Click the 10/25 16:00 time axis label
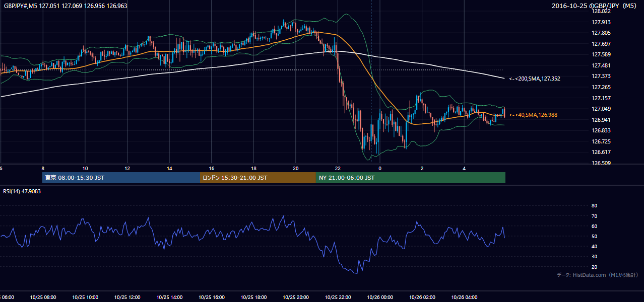Viewport: 644px width, 302px height. coord(212,297)
